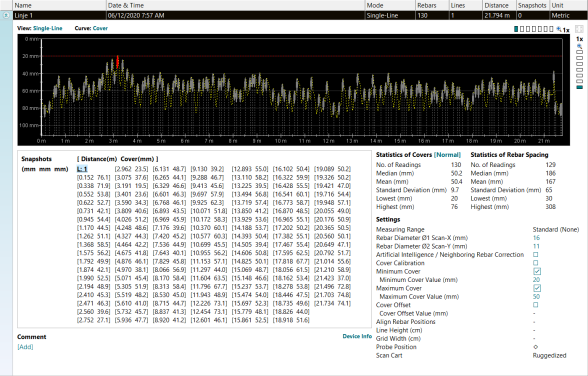
Task: Sort by the Rebars column header
Action: coord(432,5)
